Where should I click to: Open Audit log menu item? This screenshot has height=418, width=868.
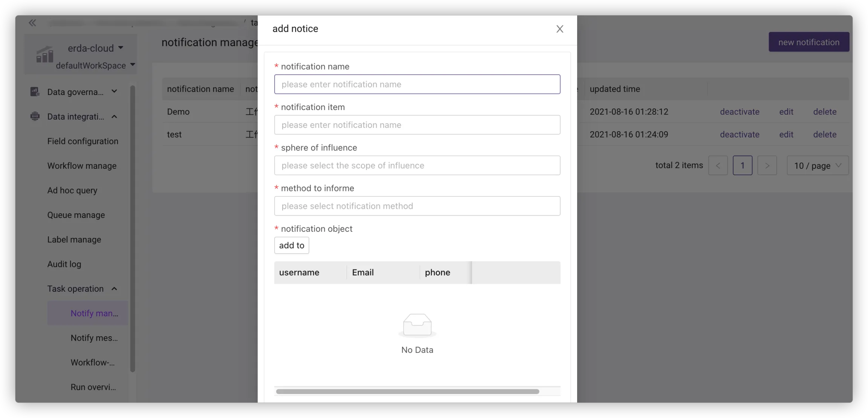[64, 264]
